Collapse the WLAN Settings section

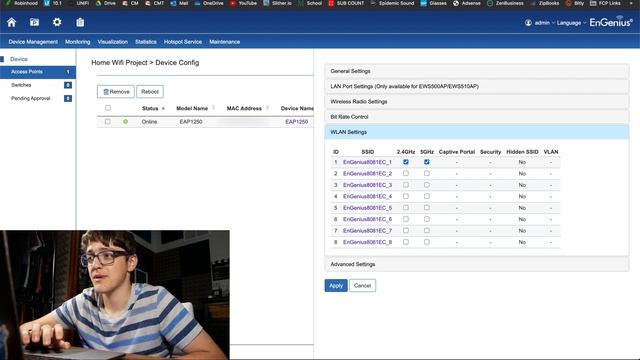coord(477,132)
